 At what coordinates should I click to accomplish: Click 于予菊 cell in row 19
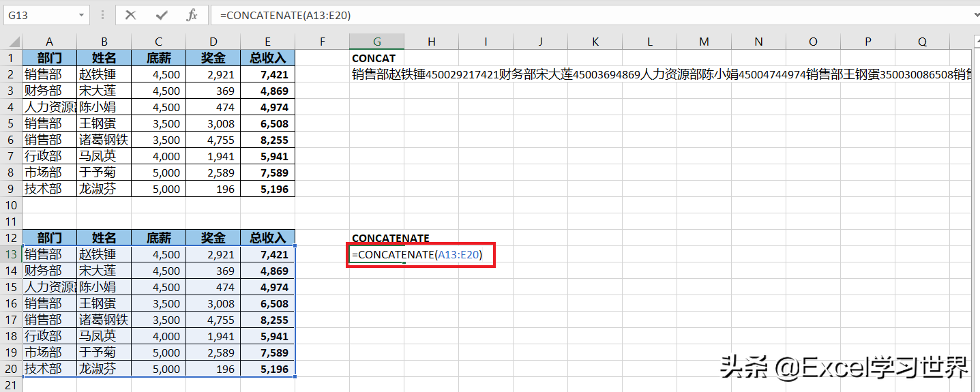click(104, 352)
